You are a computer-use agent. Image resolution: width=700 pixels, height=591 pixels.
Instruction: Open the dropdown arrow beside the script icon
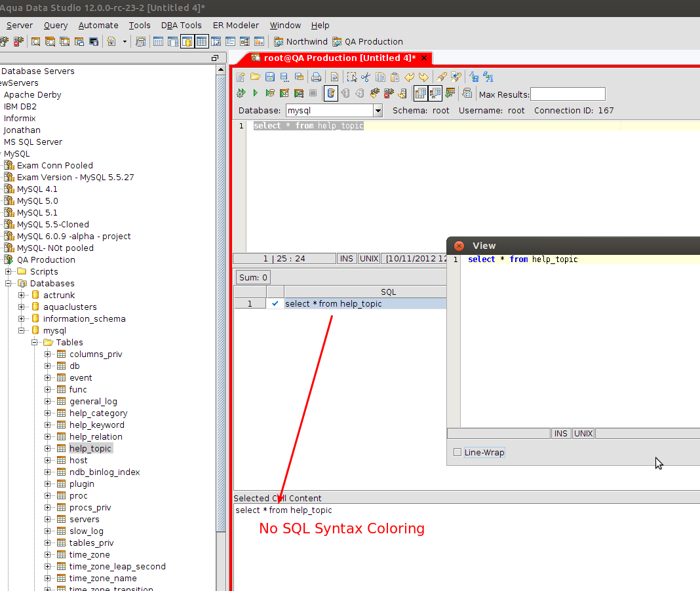pyautogui.click(x=125, y=41)
